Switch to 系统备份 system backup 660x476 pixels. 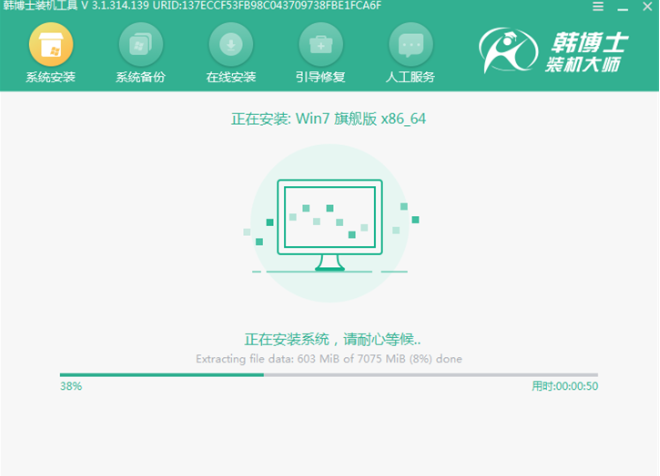coord(141,53)
